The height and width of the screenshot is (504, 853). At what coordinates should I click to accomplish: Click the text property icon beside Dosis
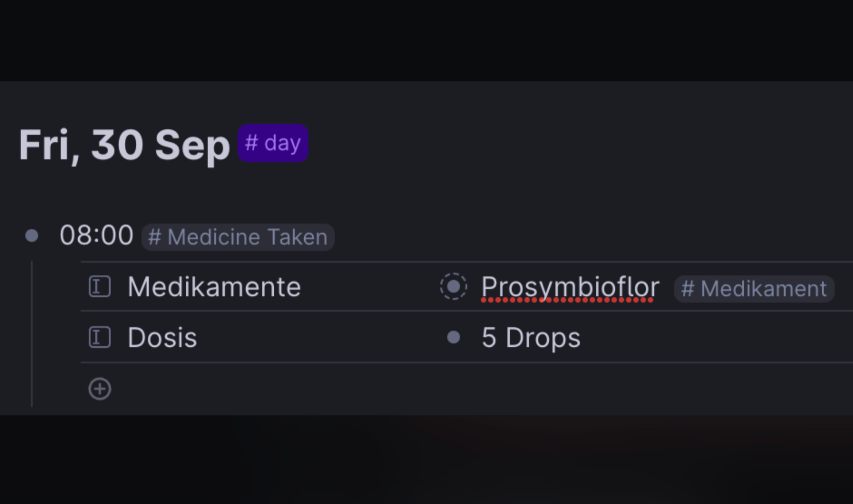click(x=99, y=337)
